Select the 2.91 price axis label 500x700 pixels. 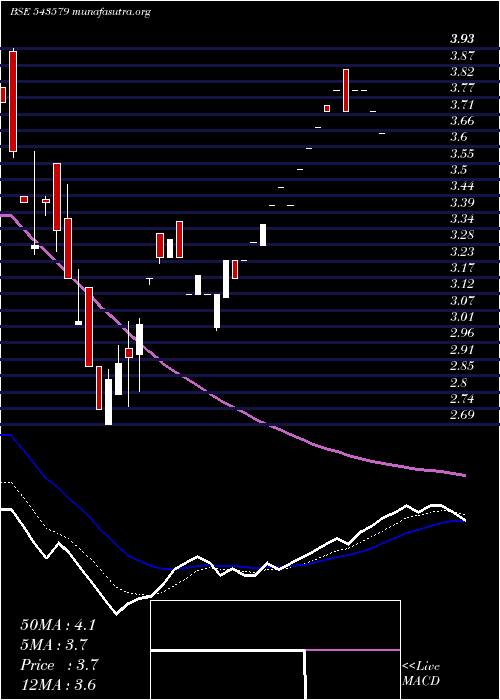click(462, 350)
